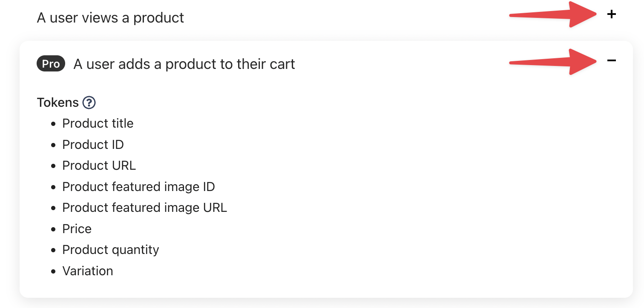Click the Pro badge

[x=51, y=64]
